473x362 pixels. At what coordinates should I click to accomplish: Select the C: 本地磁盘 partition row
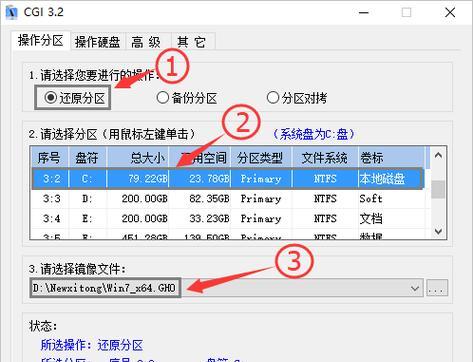[x=228, y=179]
